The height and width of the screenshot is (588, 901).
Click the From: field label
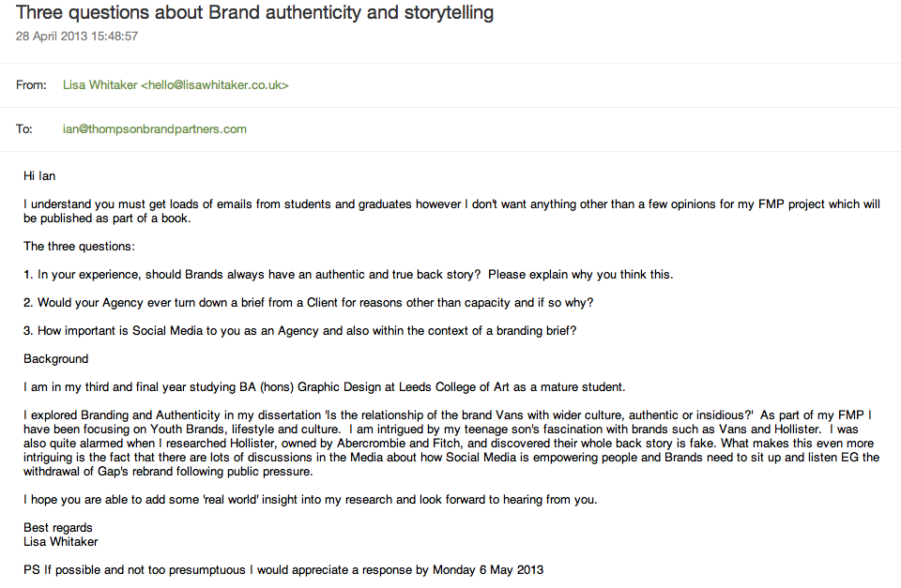(31, 85)
